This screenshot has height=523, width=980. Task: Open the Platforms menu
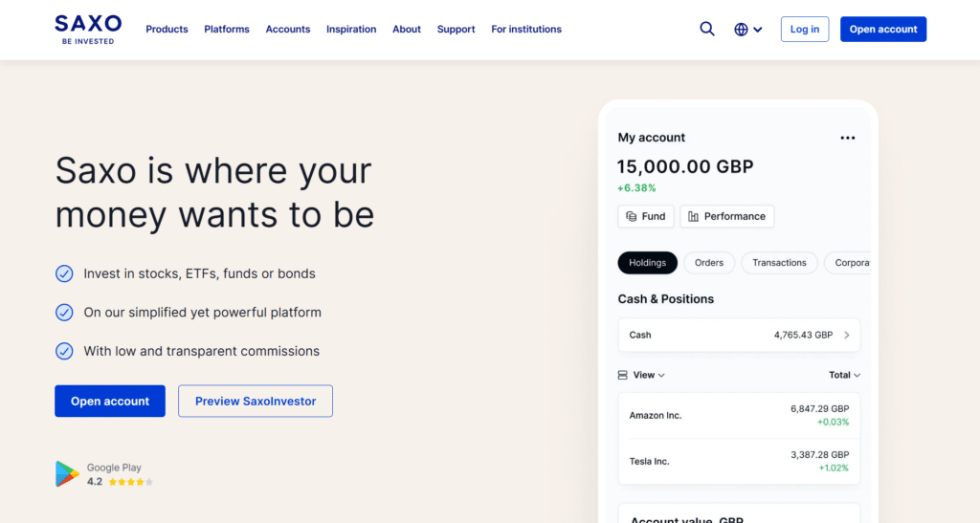pyautogui.click(x=227, y=30)
